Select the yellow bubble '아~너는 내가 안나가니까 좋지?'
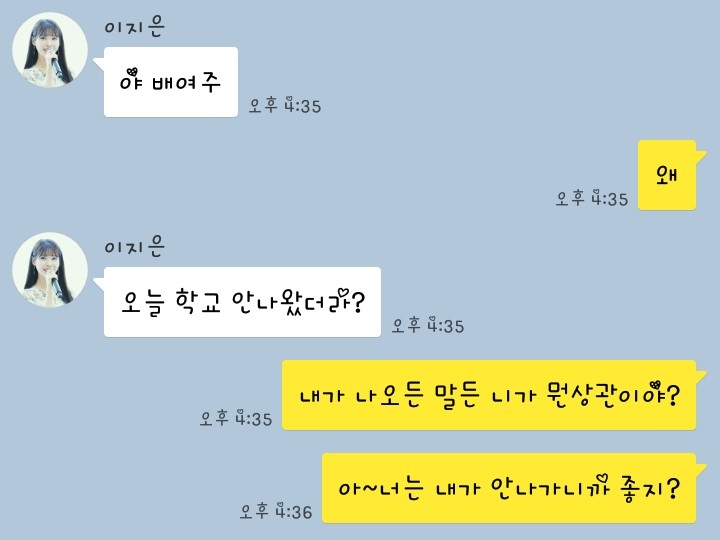The width and height of the screenshot is (720, 540). [x=509, y=488]
